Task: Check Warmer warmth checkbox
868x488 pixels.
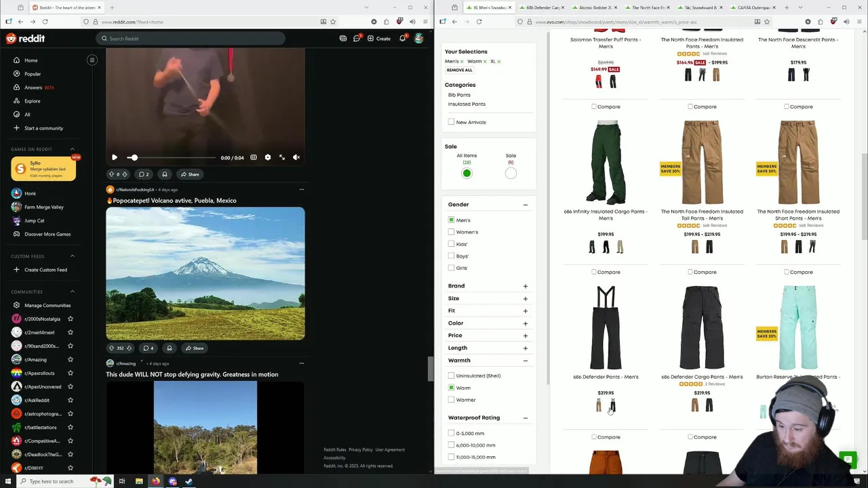Action: pos(451,400)
